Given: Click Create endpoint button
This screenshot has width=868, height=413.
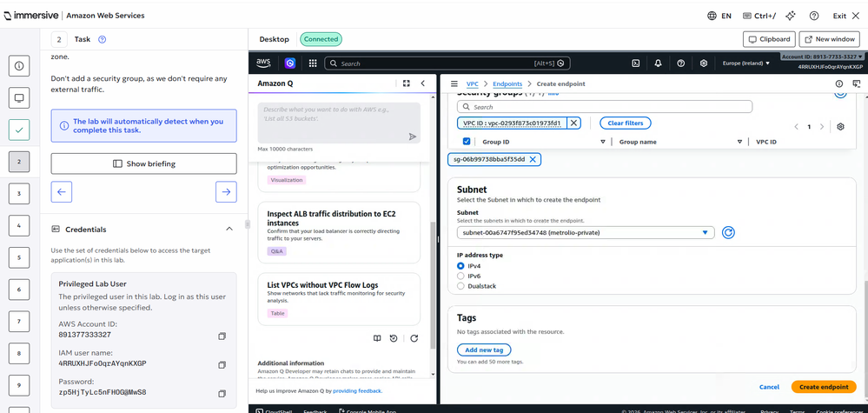Looking at the screenshot, I should [x=823, y=387].
